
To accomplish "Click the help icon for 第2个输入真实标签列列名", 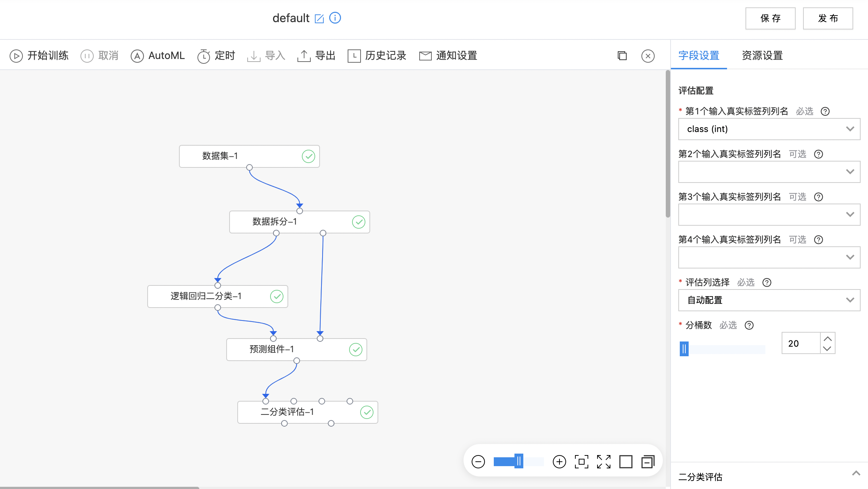I will pos(819,154).
